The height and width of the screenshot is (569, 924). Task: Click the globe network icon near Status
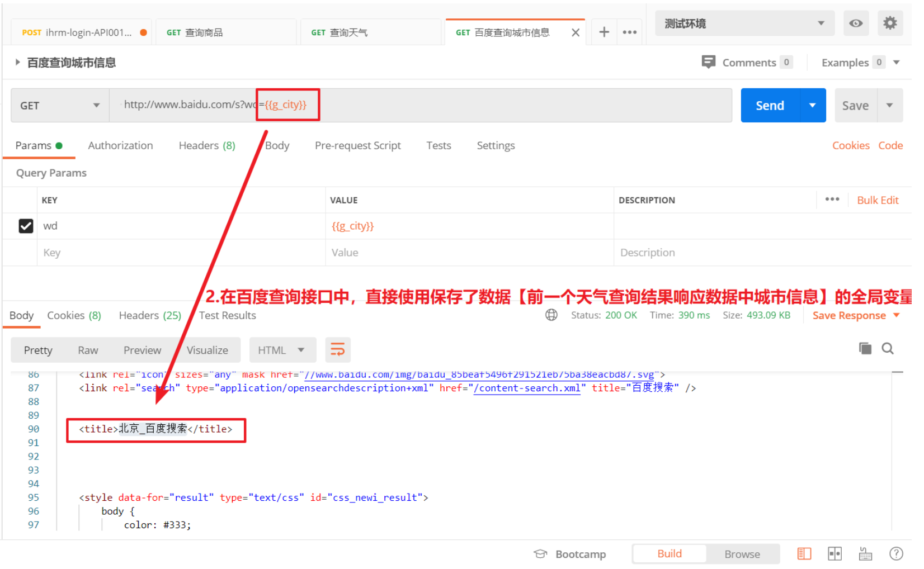pos(551,315)
